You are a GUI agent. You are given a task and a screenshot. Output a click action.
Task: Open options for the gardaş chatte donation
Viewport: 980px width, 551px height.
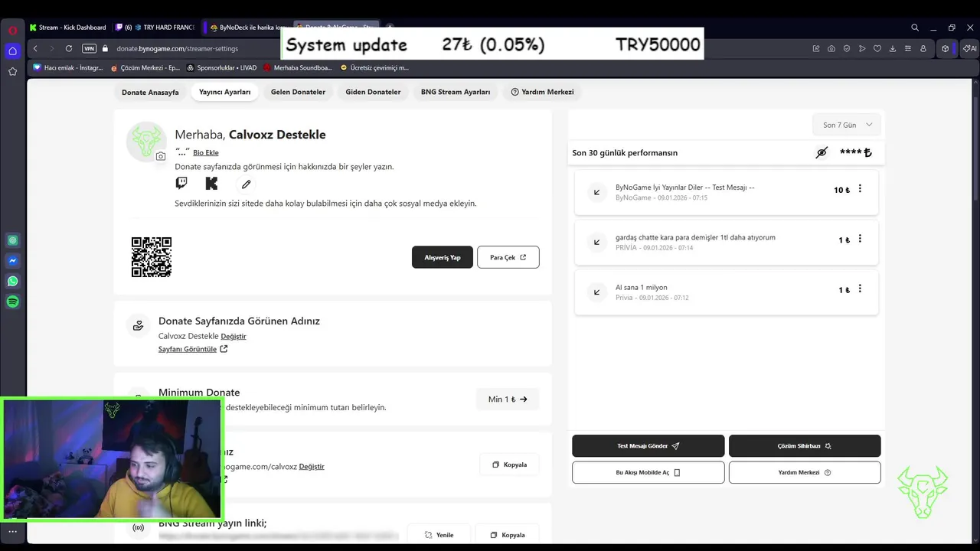pos(860,239)
